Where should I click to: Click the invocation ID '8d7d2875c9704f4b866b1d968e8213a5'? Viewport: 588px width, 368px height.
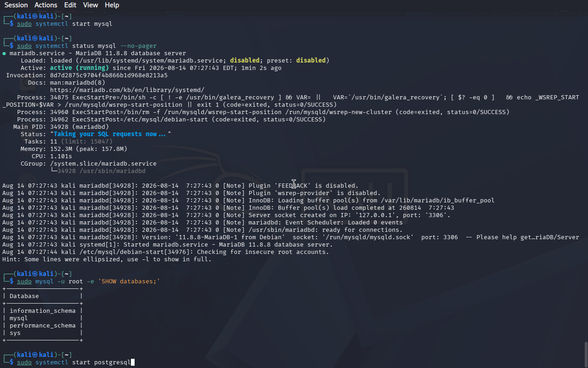point(109,75)
